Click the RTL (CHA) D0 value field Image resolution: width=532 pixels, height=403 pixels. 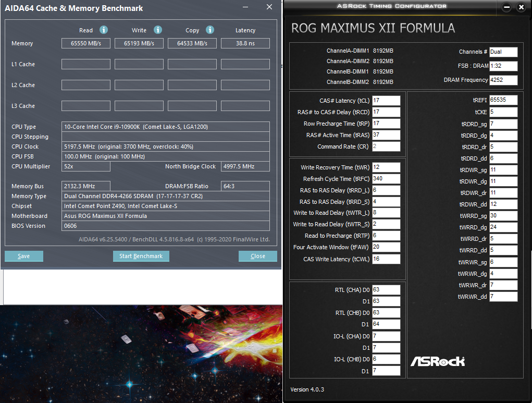[x=386, y=289]
